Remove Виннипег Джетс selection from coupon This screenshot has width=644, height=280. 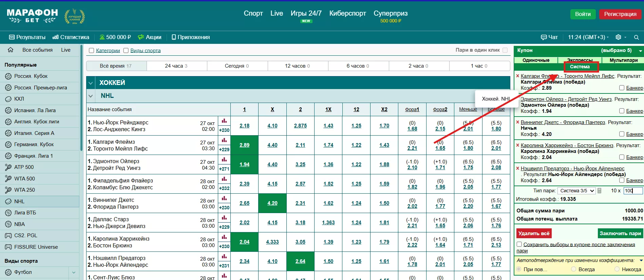pos(517,122)
